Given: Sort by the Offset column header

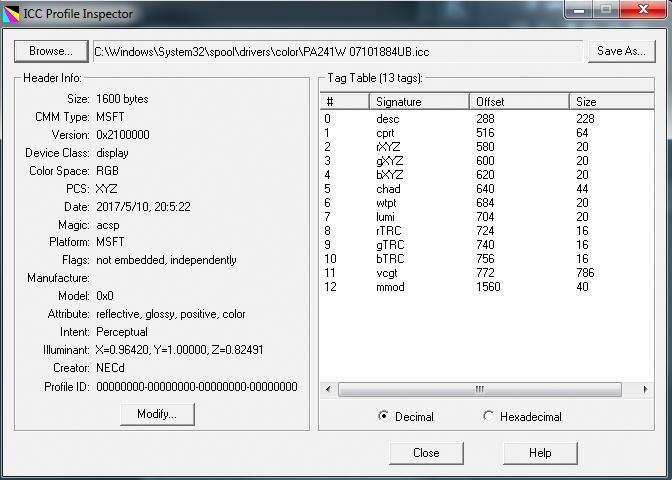Looking at the screenshot, I should pyautogui.click(x=519, y=102).
